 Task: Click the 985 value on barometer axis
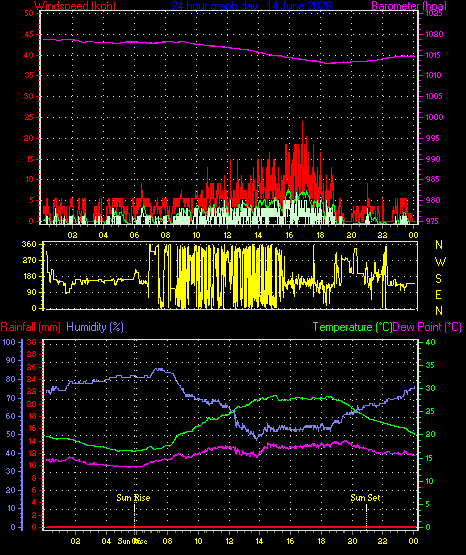tap(433, 179)
